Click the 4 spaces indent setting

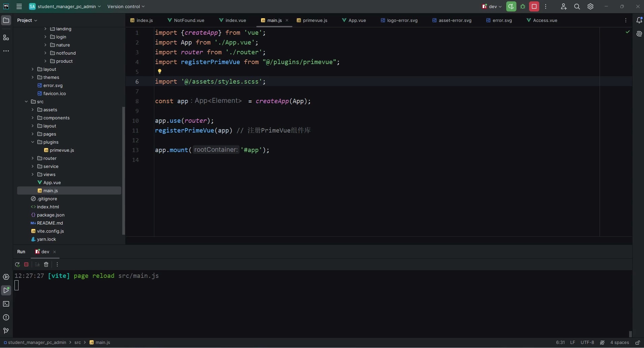[619, 342]
